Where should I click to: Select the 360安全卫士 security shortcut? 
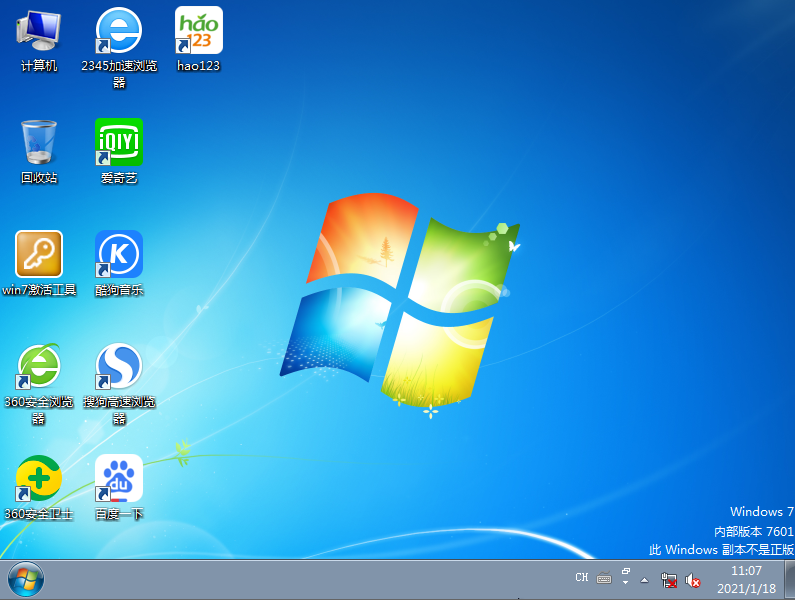pyautogui.click(x=39, y=479)
